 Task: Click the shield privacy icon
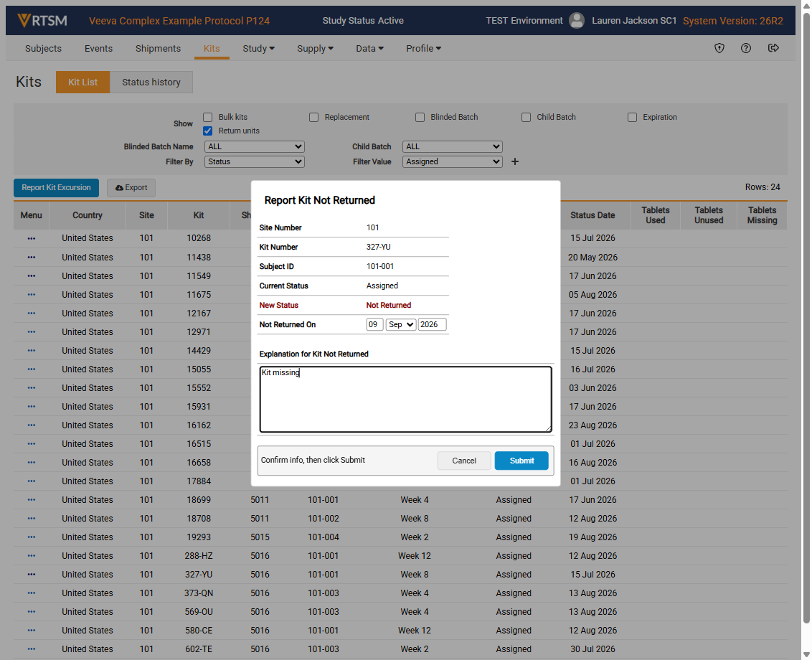[x=719, y=48]
